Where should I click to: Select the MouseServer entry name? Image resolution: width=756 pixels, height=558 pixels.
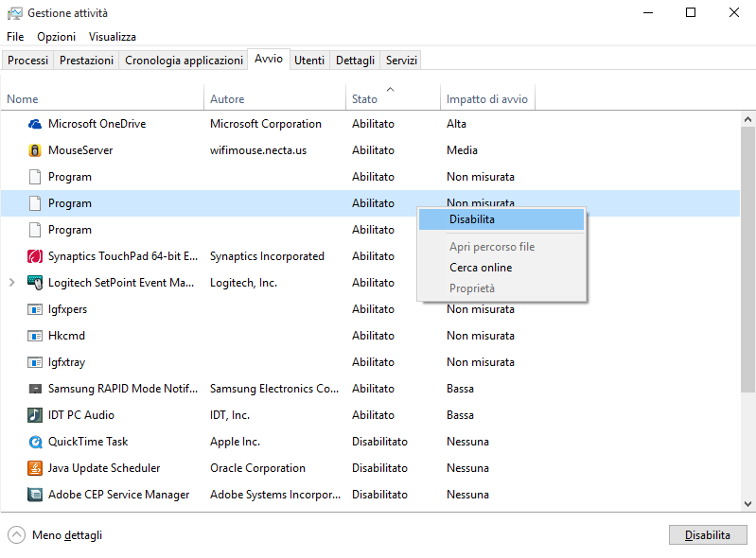(x=80, y=150)
